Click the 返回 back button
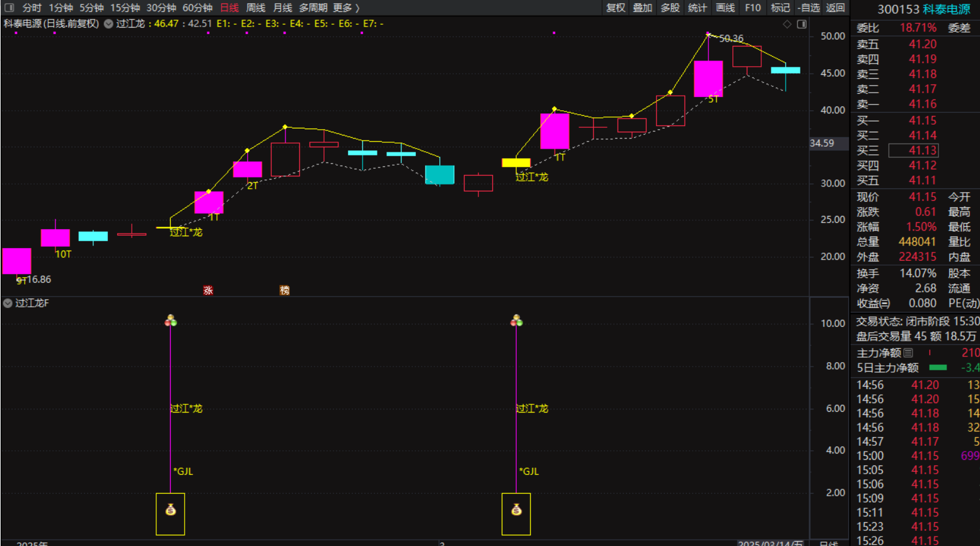Screen dimensions: 980x546 pyautogui.click(x=835, y=8)
